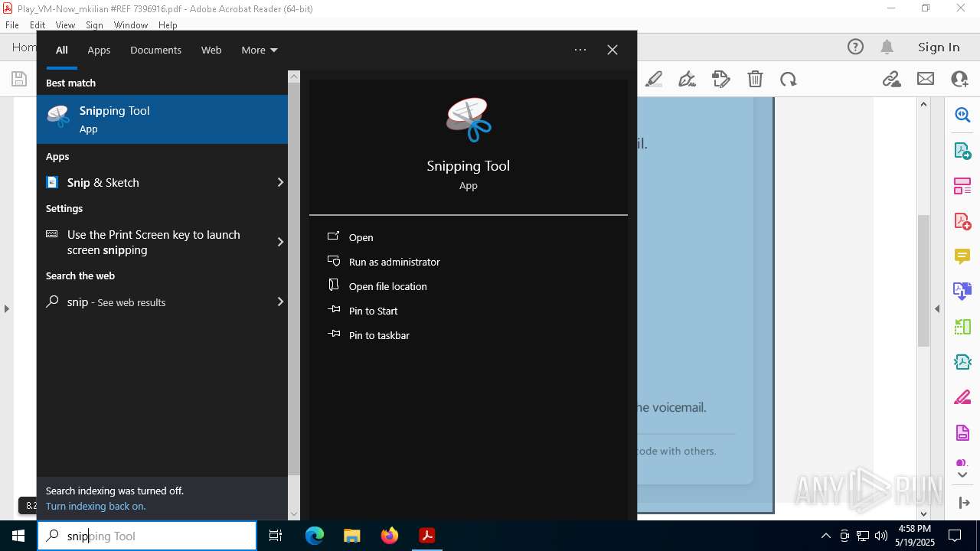The image size is (980, 551).
Task: Open Task View from taskbar
Action: [x=276, y=536]
